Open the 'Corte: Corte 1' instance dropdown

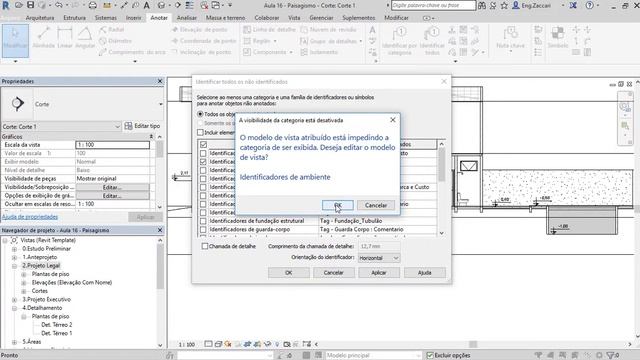pos(61,127)
